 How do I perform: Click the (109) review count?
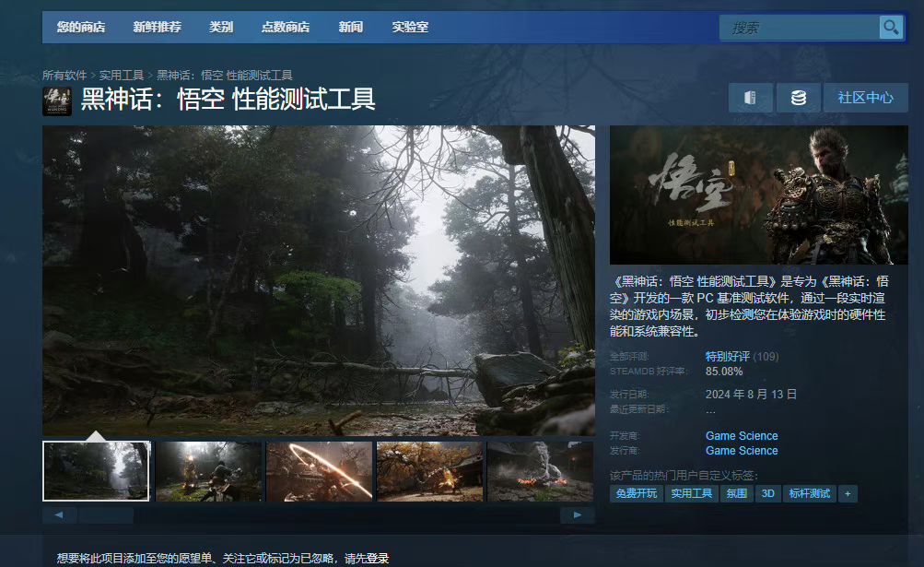(x=766, y=357)
